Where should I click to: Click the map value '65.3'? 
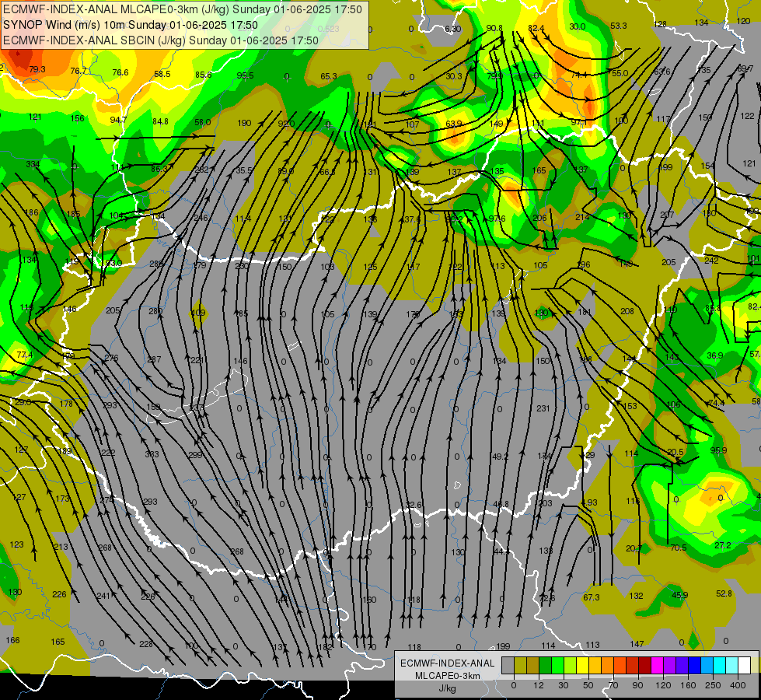(329, 76)
